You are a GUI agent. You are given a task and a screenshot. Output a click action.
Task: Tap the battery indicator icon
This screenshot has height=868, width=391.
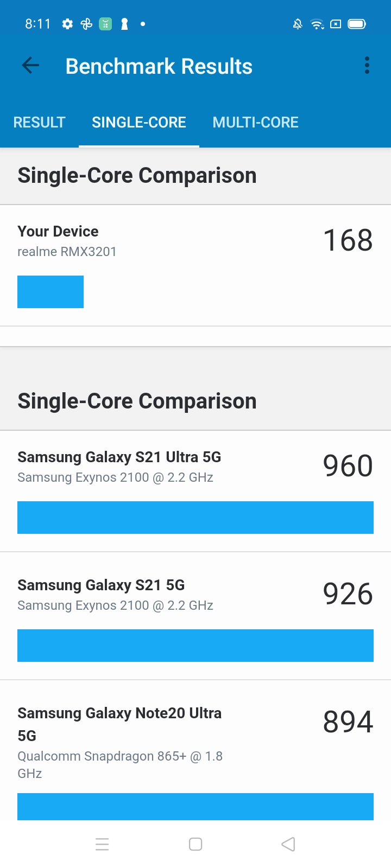357,24
